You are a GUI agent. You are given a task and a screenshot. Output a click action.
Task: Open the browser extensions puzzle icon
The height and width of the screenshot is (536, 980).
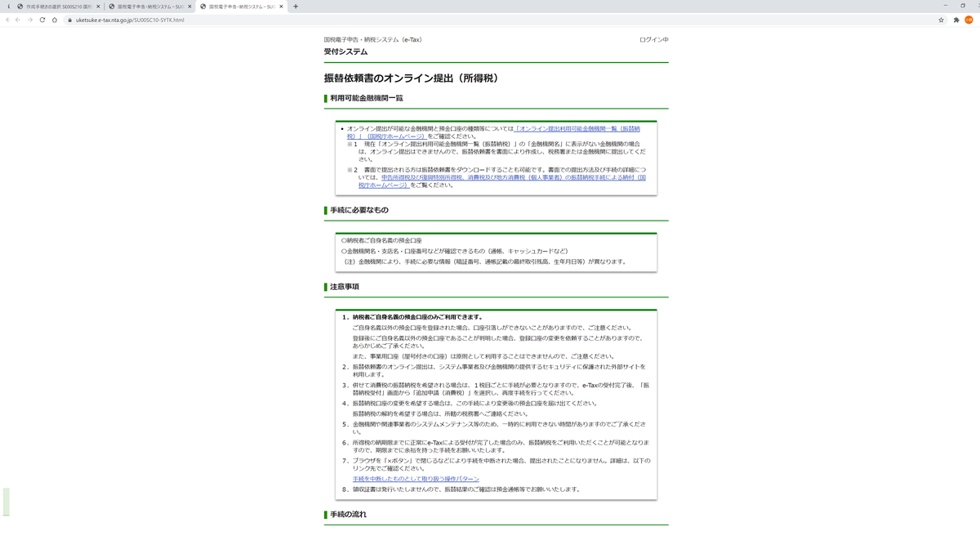(956, 20)
